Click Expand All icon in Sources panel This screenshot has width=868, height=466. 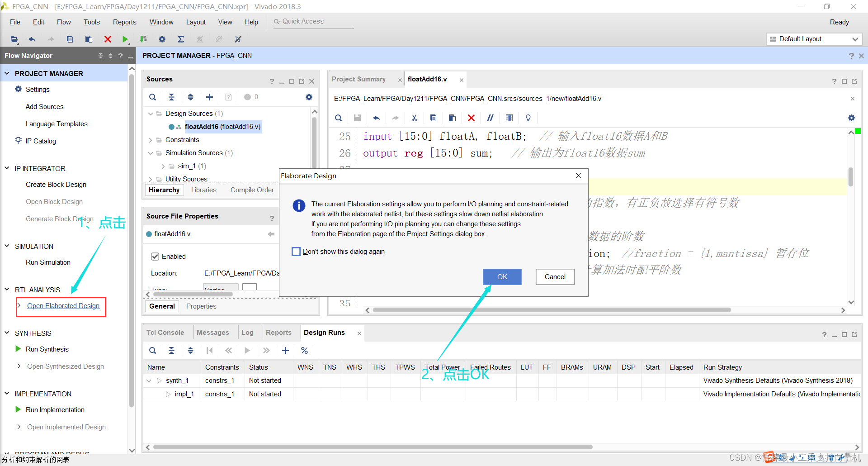pyautogui.click(x=190, y=97)
